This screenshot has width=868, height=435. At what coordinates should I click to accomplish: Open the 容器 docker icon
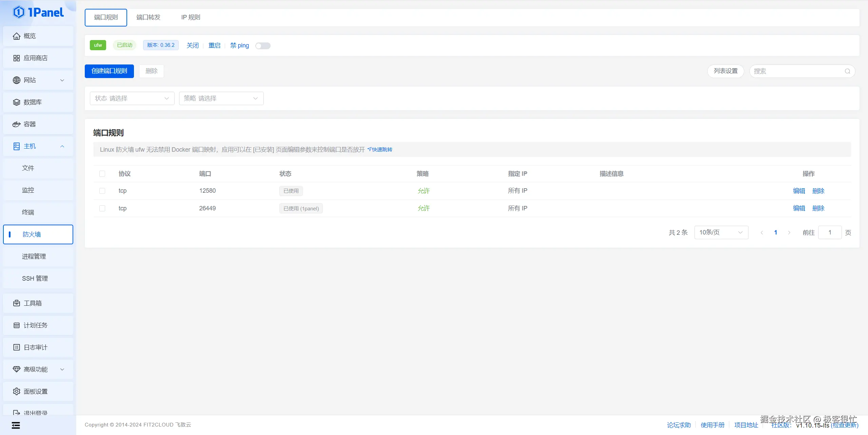coord(16,124)
